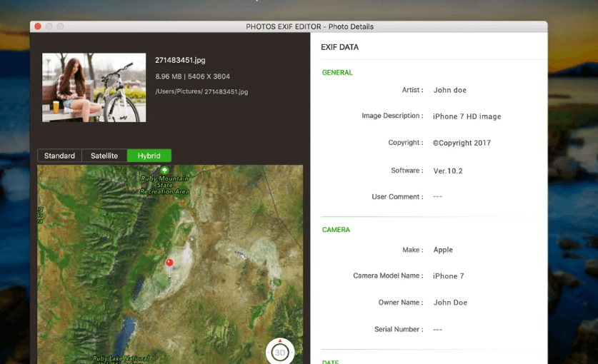Screen dimensions: 598x364
Task: Click the Software value Ver.10.2
Action: point(448,171)
